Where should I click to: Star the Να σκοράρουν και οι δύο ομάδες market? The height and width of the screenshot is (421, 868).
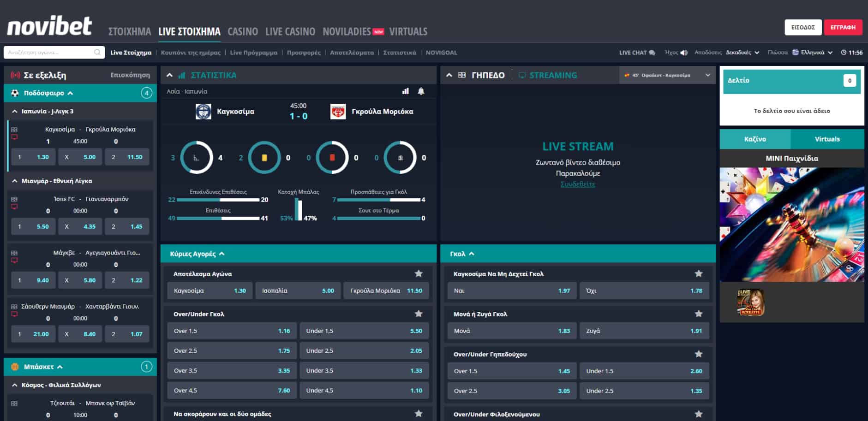coord(419,414)
